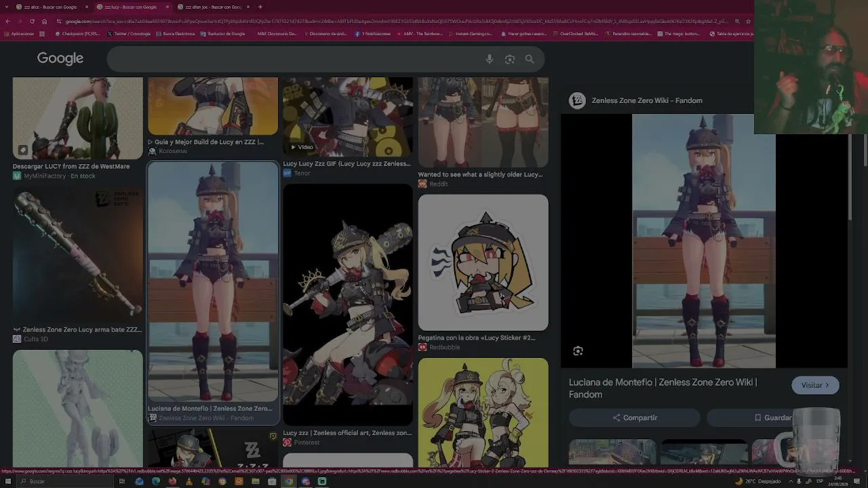Open the Twitter / Cronología bookmark

[129, 33]
